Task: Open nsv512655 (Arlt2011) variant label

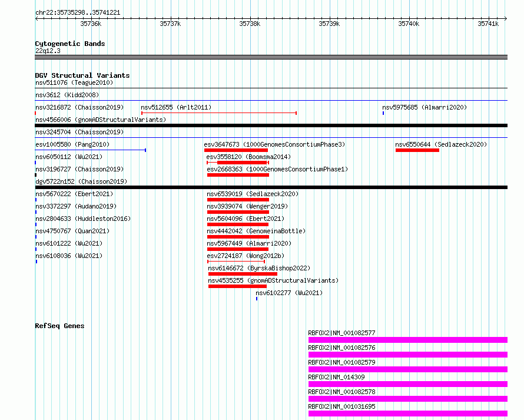Action: [x=176, y=107]
